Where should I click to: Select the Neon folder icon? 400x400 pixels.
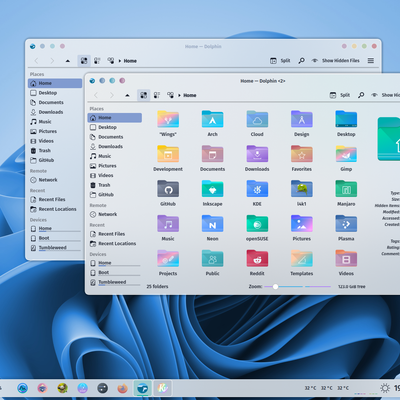tap(212, 224)
